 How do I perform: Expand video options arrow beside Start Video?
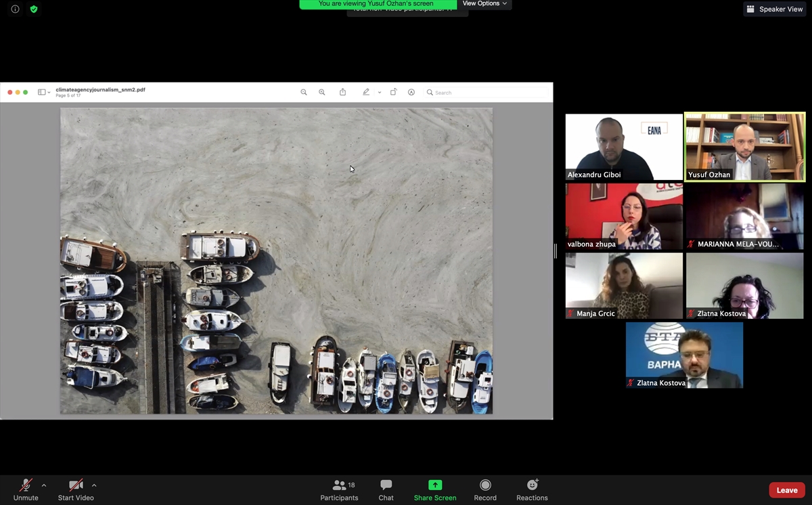point(94,485)
